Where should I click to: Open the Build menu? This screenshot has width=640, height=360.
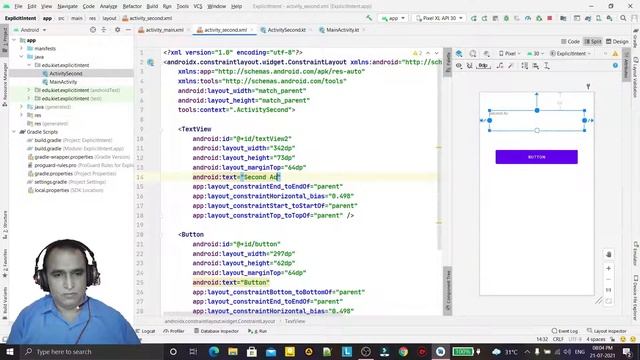(x=152, y=7)
